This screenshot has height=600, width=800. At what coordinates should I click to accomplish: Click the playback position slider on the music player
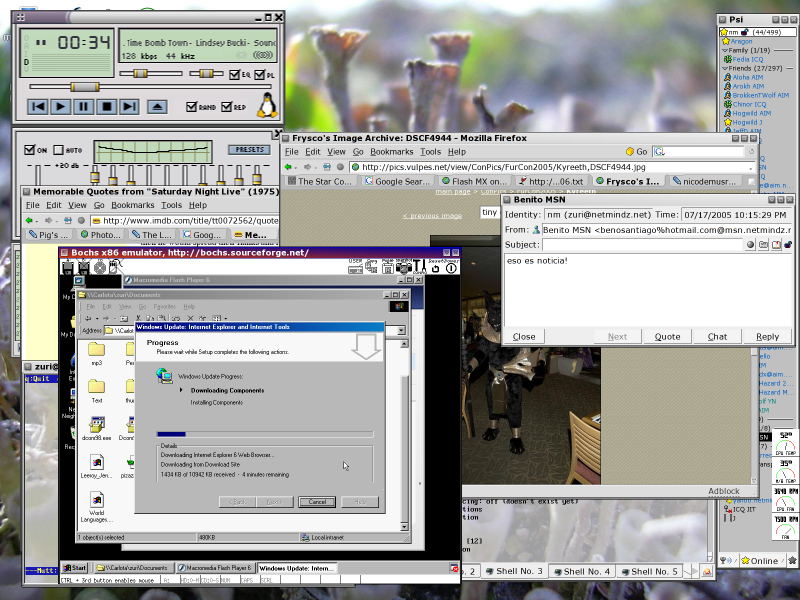click(x=85, y=86)
